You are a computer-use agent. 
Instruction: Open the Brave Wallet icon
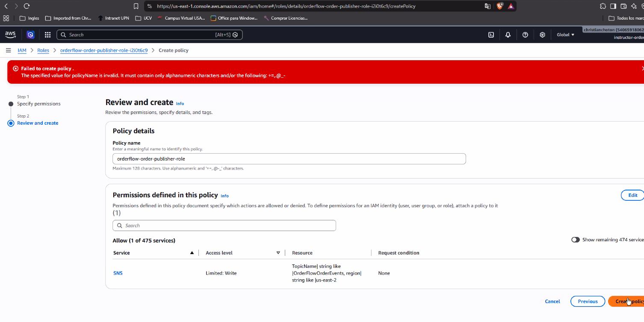point(623,6)
